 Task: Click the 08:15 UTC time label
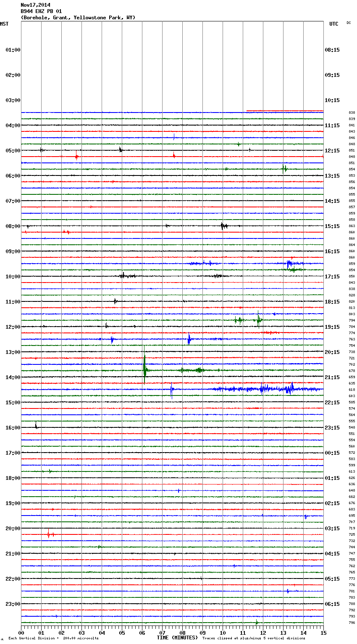332,50
